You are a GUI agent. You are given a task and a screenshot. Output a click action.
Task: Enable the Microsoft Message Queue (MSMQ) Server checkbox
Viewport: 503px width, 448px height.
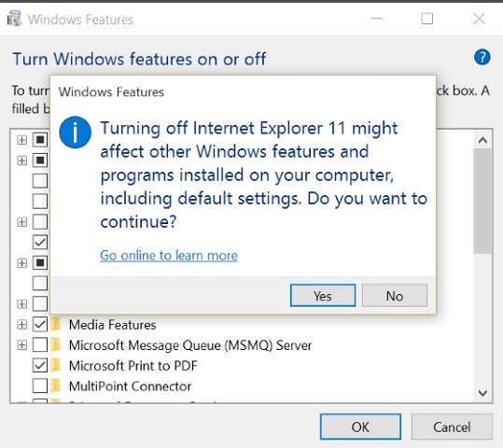click(x=40, y=345)
